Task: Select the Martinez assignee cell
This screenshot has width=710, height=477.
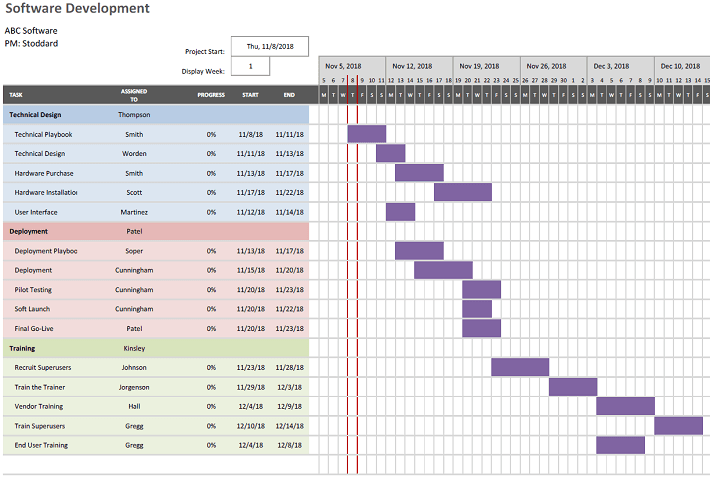Action: click(x=134, y=212)
